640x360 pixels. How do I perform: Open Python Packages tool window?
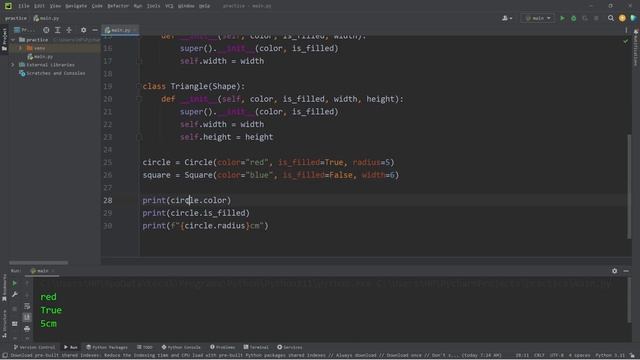[x=107, y=347]
